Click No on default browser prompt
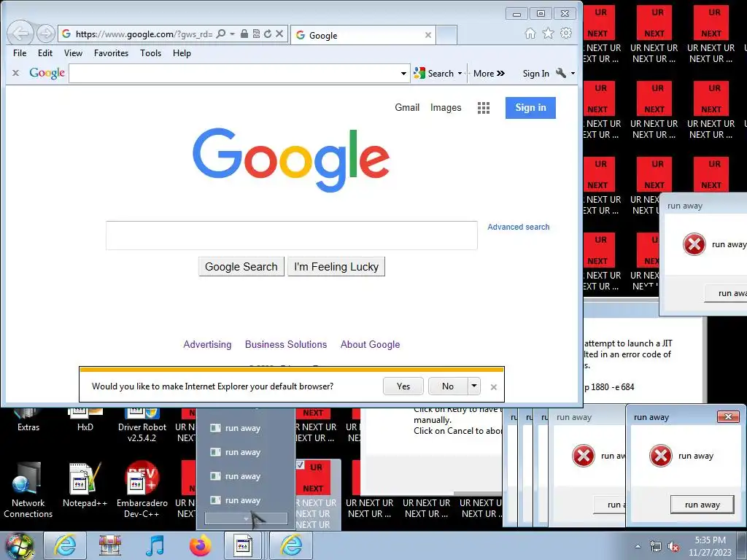Screen dimensions: 747x560 [x=448, y=386]
